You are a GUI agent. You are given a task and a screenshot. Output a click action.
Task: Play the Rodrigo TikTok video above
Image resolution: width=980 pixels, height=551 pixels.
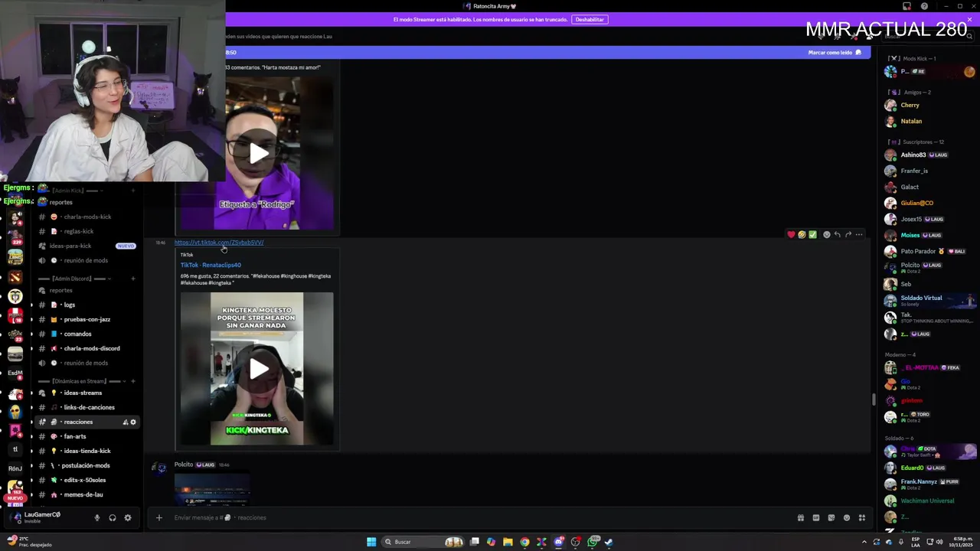(x=258, y=153)
